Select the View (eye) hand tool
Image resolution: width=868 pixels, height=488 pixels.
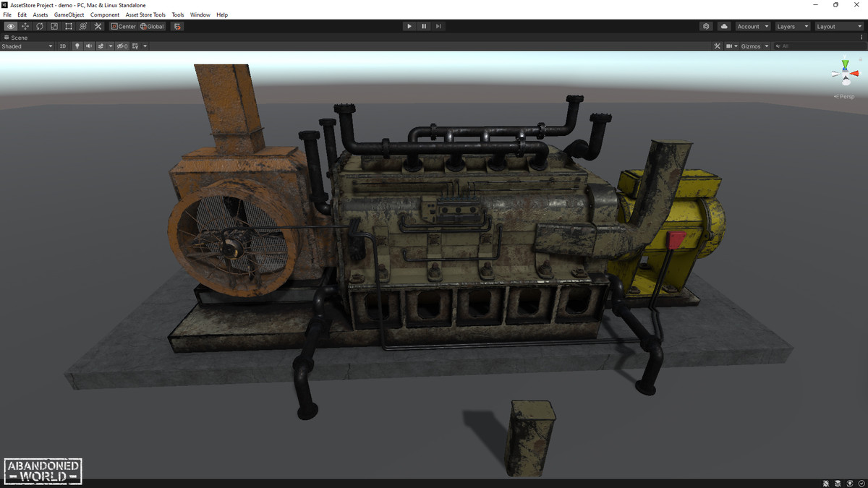click(x=11, y=26)
